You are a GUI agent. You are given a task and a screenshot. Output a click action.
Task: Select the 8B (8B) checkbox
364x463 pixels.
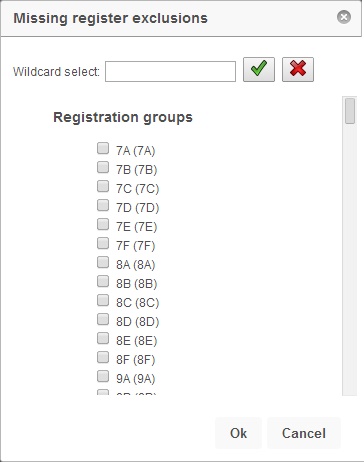pyautogui.click(x=103, y=281)
